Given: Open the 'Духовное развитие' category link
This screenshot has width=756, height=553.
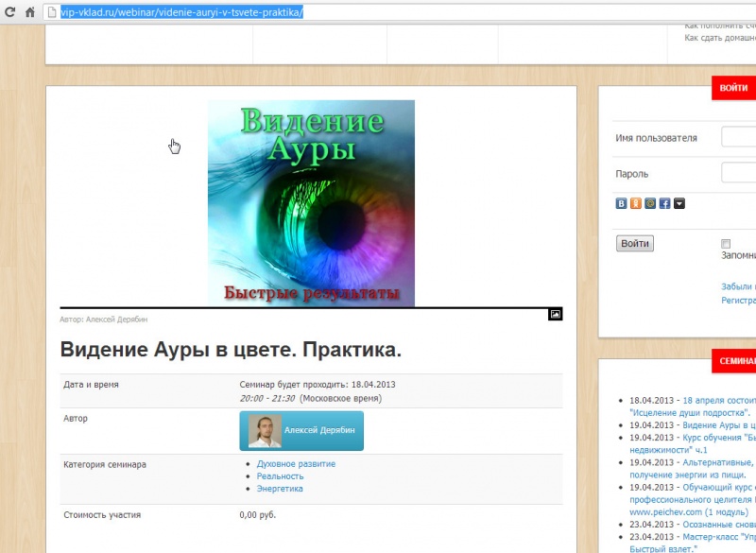Looking at the screenshot, I should pos(296,464).
